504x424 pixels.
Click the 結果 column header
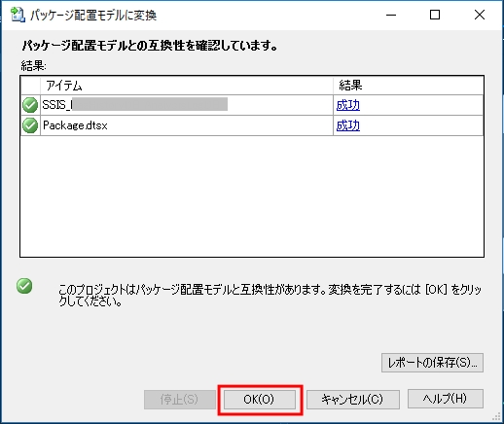408,86
